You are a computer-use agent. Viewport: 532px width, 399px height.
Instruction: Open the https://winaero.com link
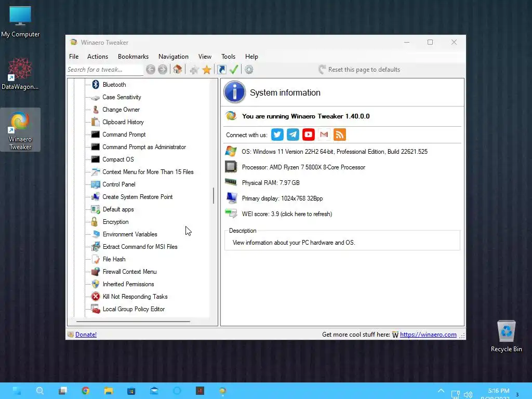428,335
